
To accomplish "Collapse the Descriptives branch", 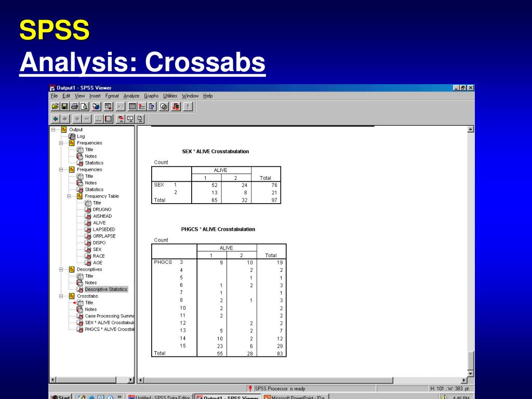I will pos(61,270).
